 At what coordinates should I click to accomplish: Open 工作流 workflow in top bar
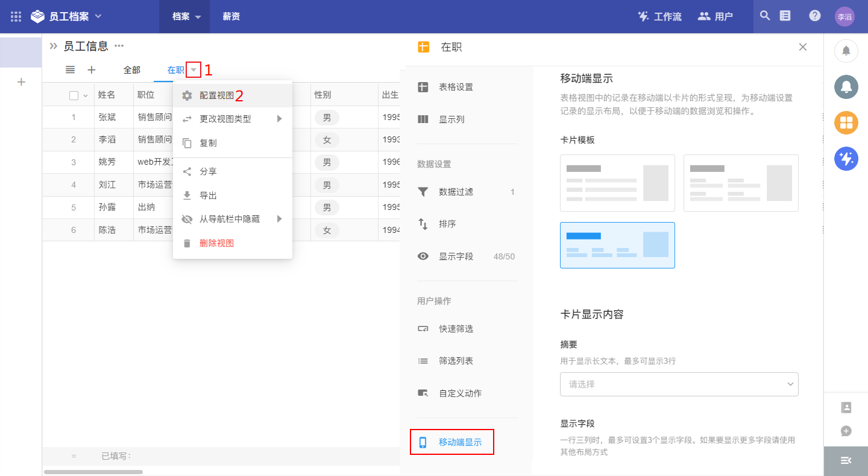(659, 16)
